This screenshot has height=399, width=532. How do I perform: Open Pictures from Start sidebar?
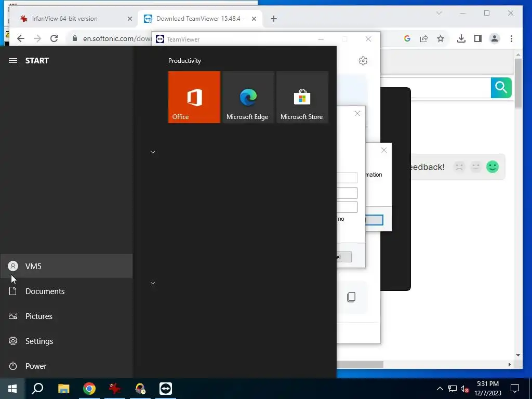pos(66,316)
